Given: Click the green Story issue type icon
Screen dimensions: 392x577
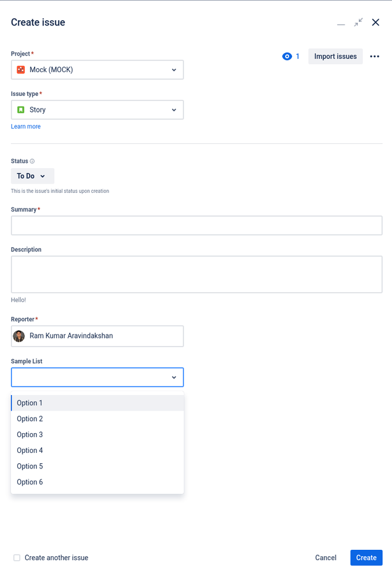Looking at the screenshot, I should tap(21, 110).
